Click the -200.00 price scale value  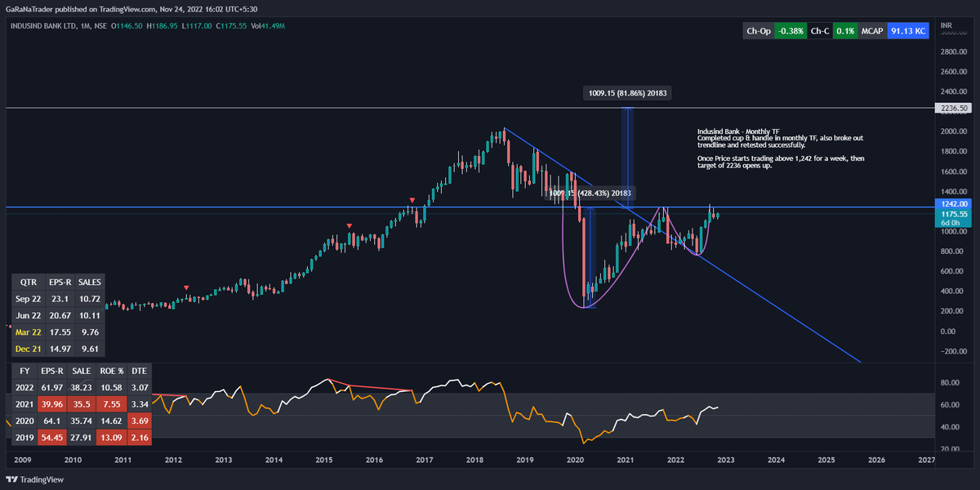click(x=953, y=351)
